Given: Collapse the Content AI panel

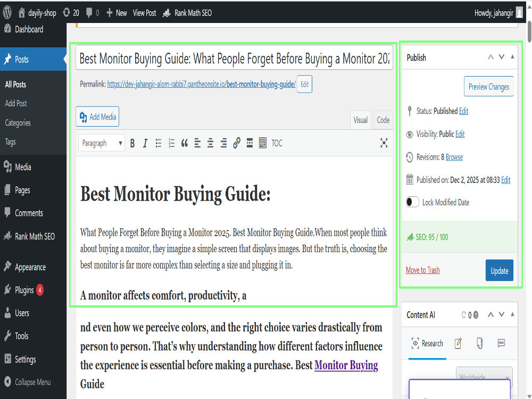Looking at the screenshot, I should tap(512, 314).
